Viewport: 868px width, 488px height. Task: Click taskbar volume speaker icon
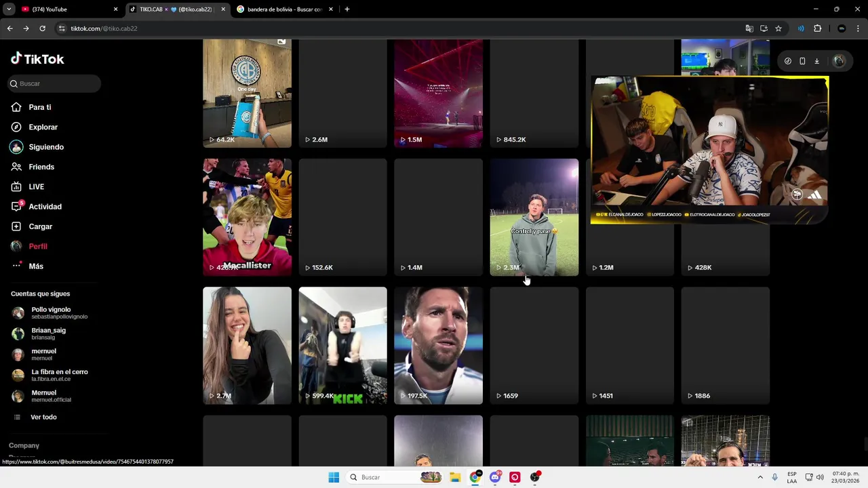coord(821,477)
